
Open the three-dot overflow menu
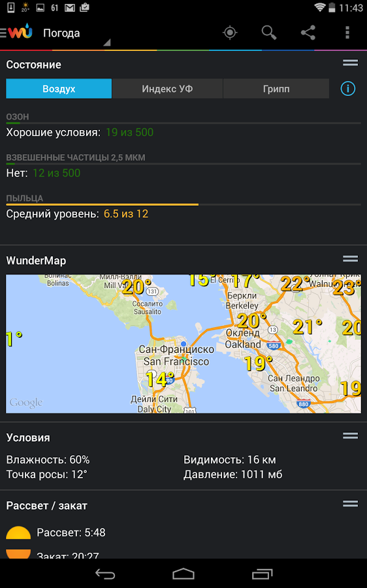click(x=347, y=33)
